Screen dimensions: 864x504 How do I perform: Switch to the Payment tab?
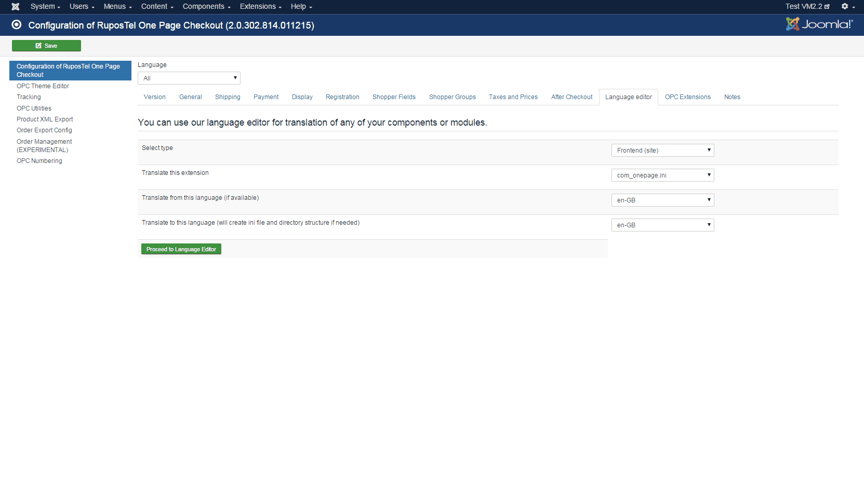pyautogui.click(x=266, y=97)
